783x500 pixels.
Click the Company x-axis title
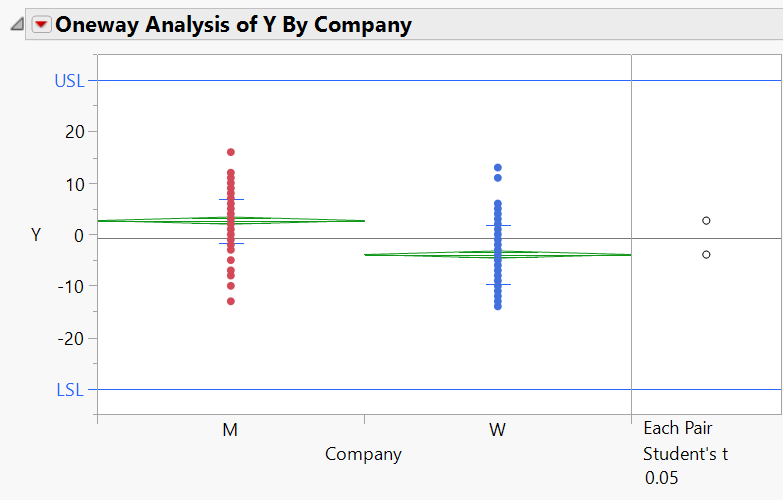click(363, 454)
